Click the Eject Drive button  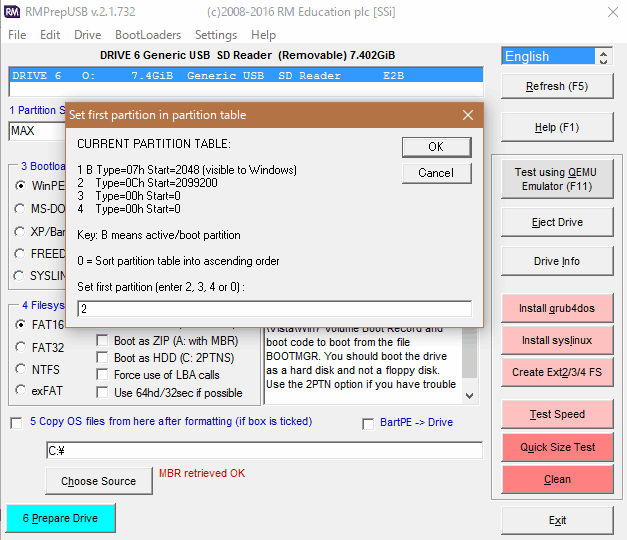pos(557,222)
